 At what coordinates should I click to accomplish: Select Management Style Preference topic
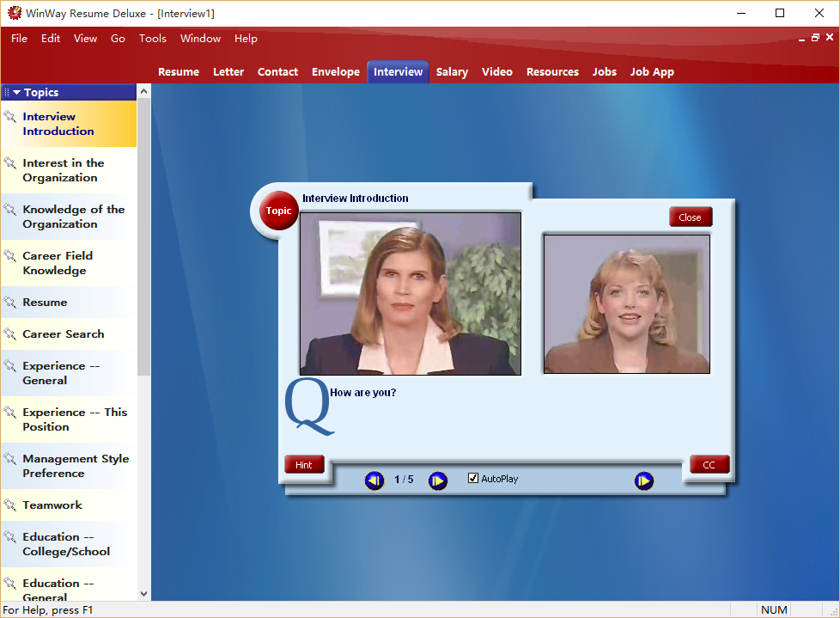point(76,466)
